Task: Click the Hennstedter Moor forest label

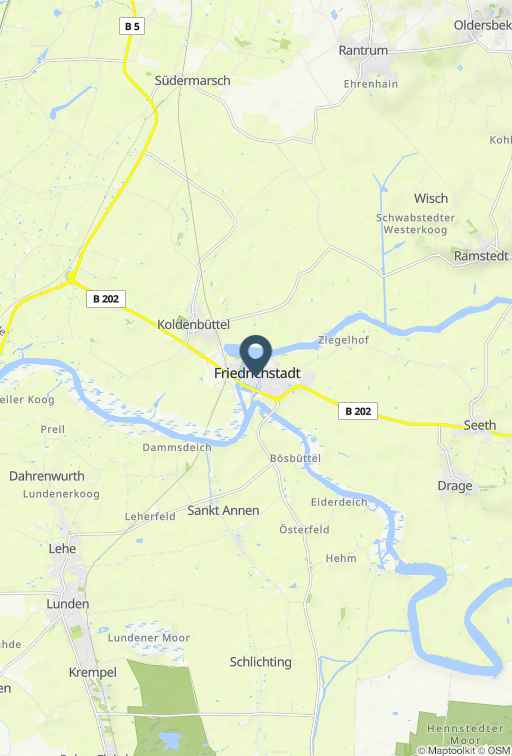Action: click(465, 734)
